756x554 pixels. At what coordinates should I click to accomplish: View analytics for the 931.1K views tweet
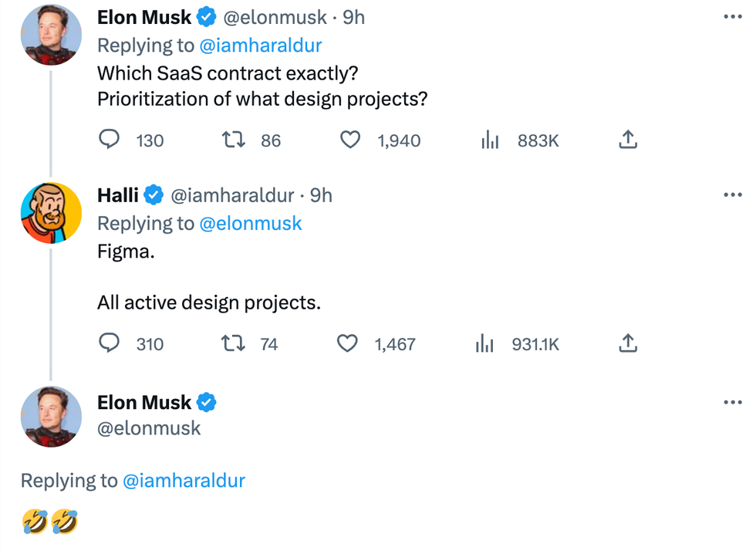pyautogui.click(x=485, y=343)
